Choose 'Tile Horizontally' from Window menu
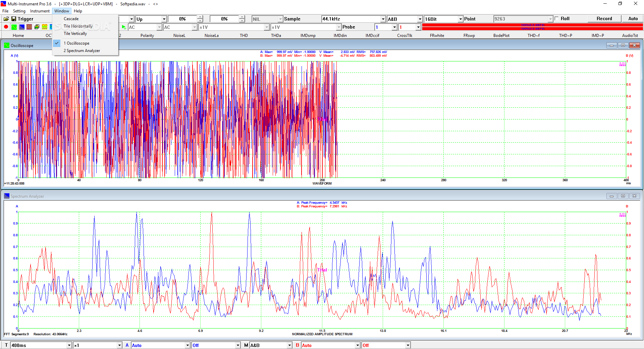 78,26
